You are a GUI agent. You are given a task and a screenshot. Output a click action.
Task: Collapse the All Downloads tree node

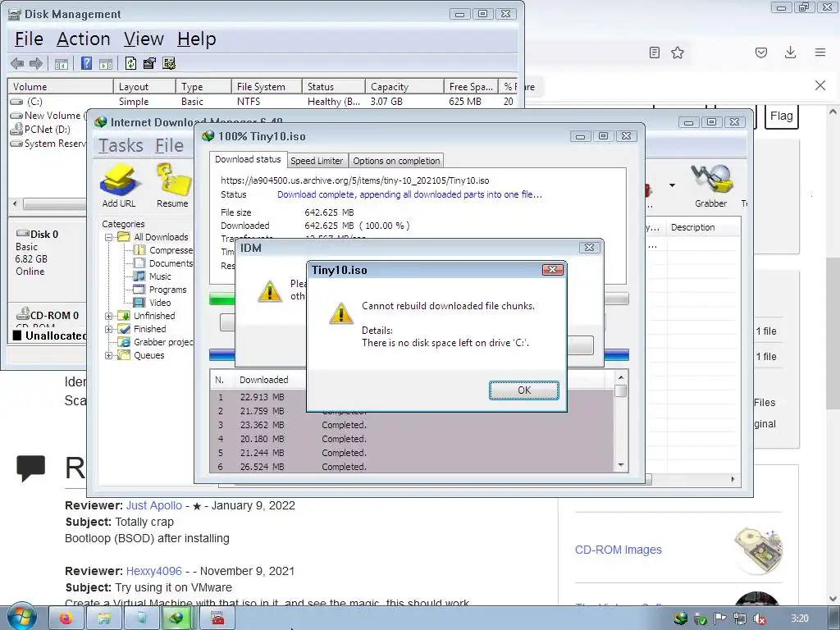109,237
